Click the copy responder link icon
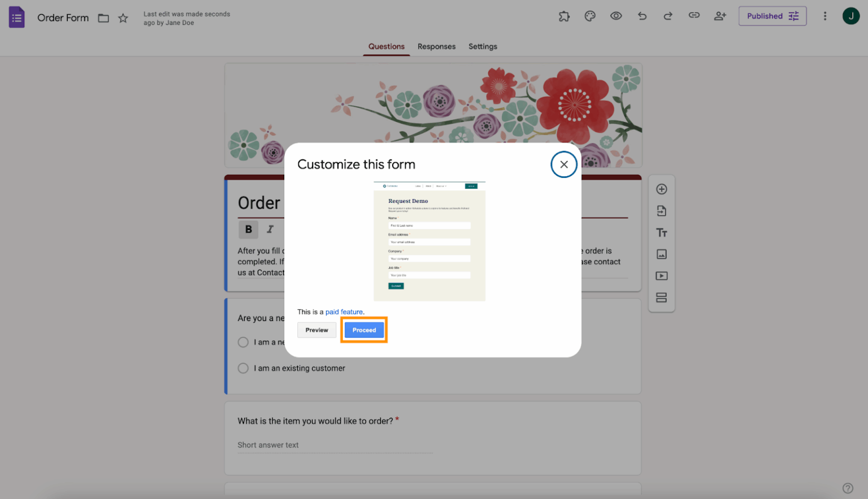This screenshot has height=499, width=868. tap(694, 16)
